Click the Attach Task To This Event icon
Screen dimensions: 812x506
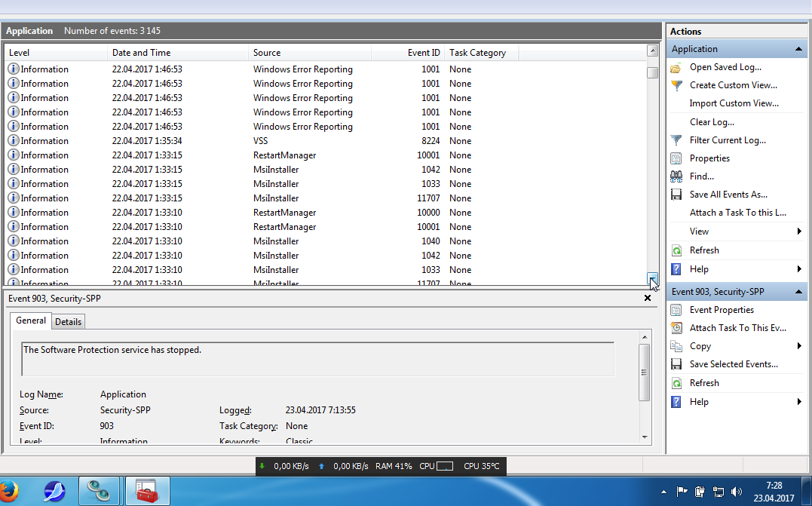tap(676, 328)
